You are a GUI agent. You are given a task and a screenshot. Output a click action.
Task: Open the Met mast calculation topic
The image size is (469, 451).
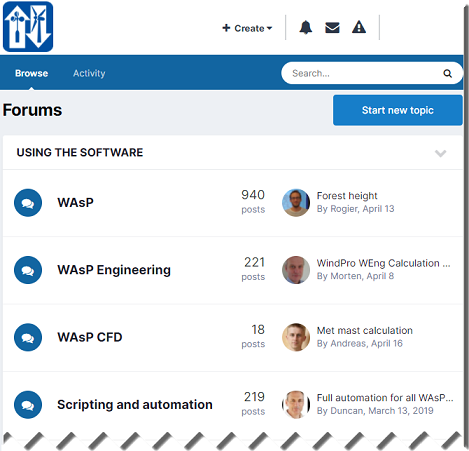click(x=365, y=330)
